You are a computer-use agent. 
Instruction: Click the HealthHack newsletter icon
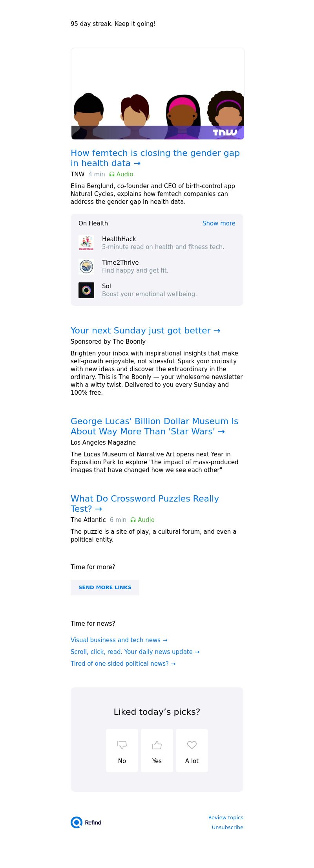(x=86, y=243)
